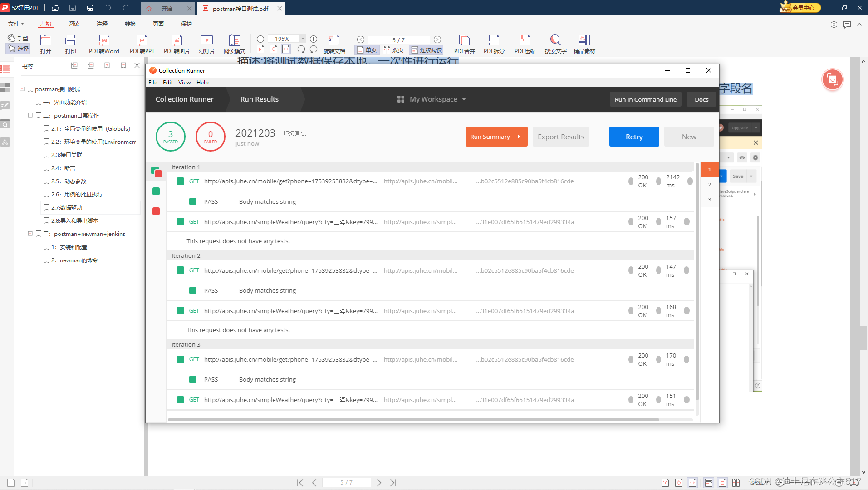Open the 精品素材 materials library
Viewport: 868px width, 490px height.
(584, 44)
